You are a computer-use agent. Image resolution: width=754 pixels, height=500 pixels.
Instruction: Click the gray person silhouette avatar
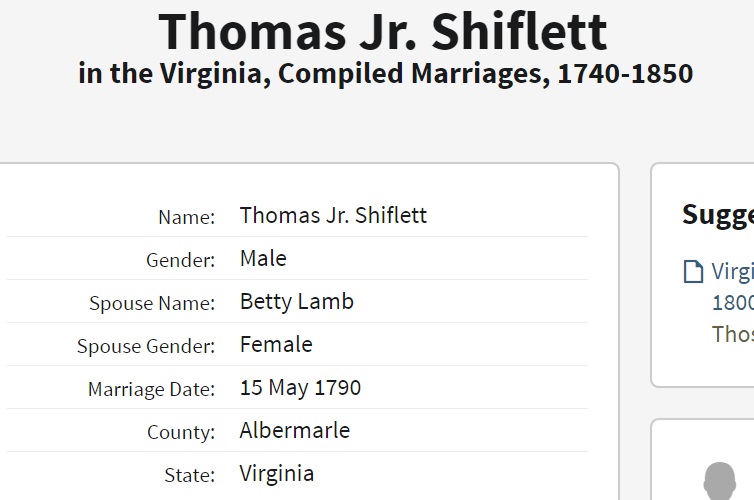point(720,481)
